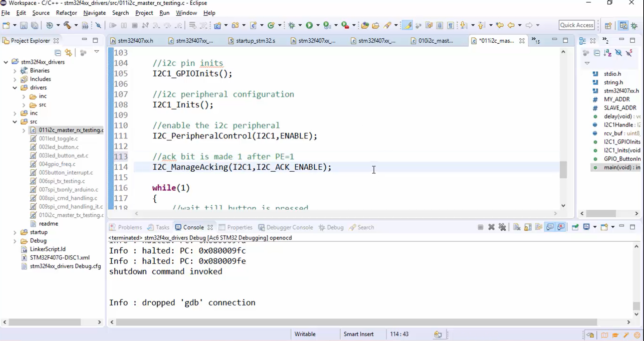The width and height of the screenshot is (644, 341).
Task: Show hidden editor tabs list (»15)
Action: 536,41
